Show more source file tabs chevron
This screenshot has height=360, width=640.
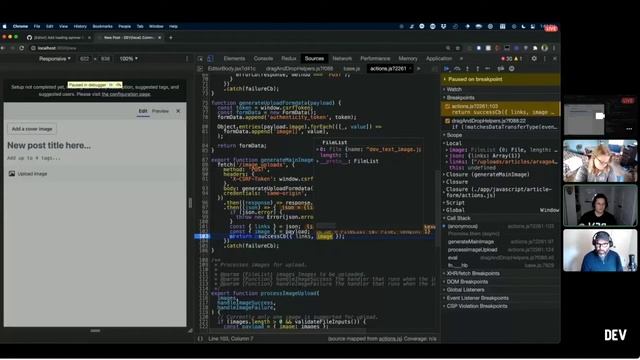point(419,69)
